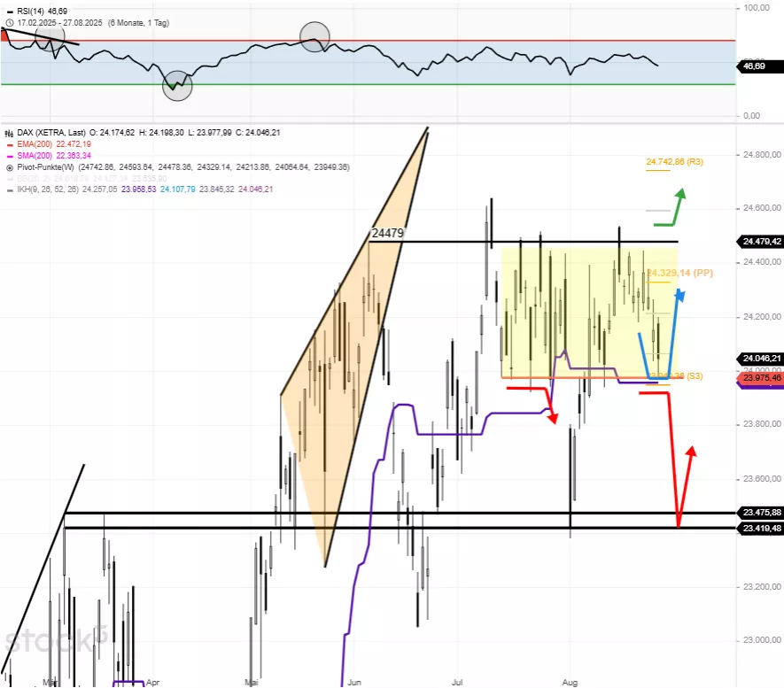Click the 24479 annotation text on chart

tap(387, 234)
